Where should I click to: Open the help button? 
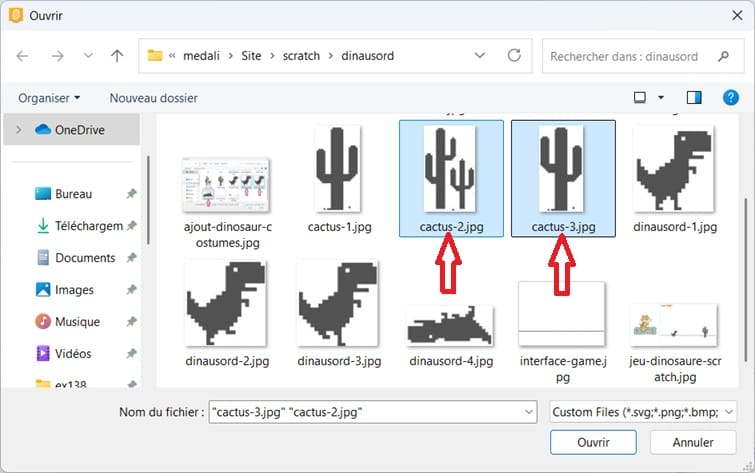730,98
